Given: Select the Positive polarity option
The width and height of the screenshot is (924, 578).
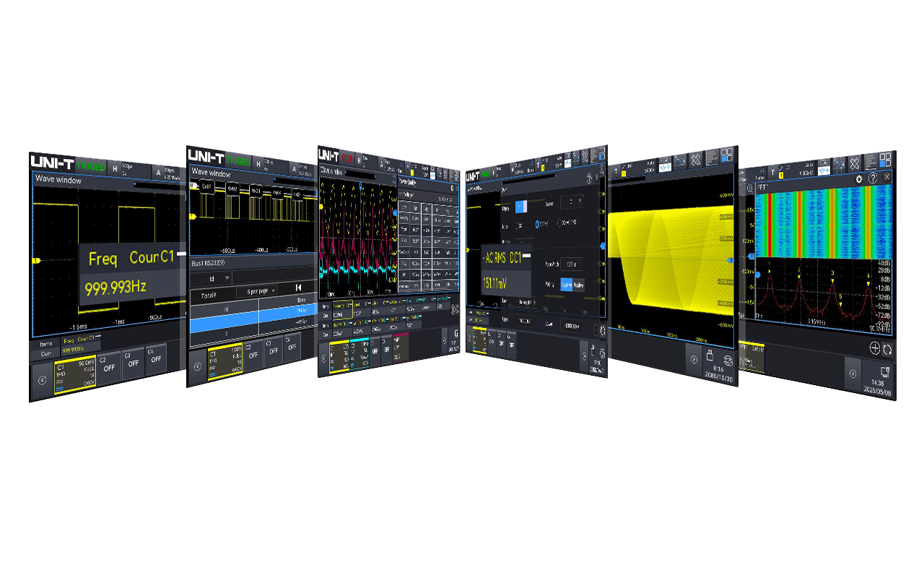Looking at the screenshot, I should 578,285.
